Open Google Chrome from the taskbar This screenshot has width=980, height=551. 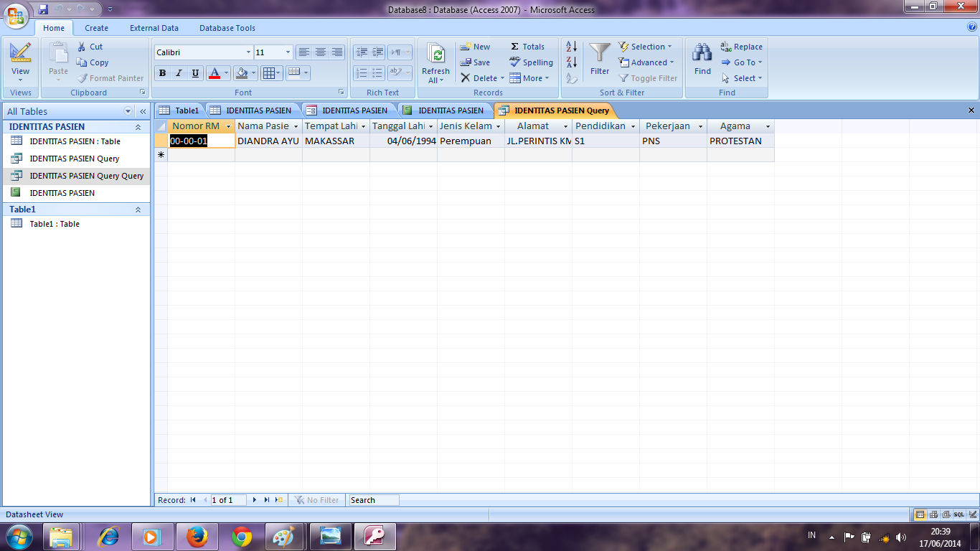[242, 537]
